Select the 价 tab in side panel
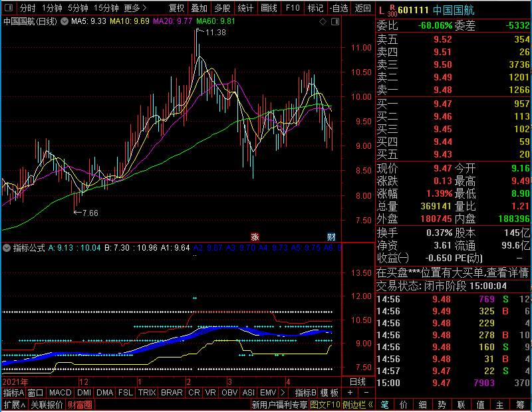 404,405
